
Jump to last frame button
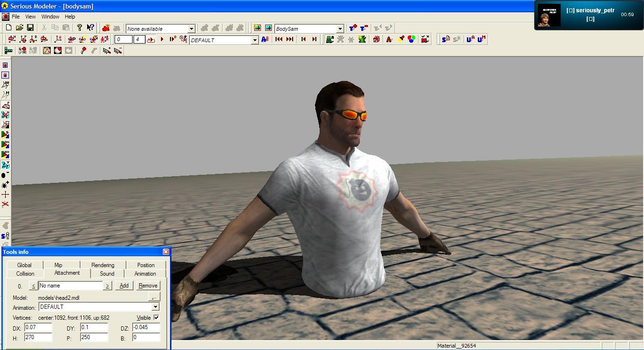pos(290,39)
